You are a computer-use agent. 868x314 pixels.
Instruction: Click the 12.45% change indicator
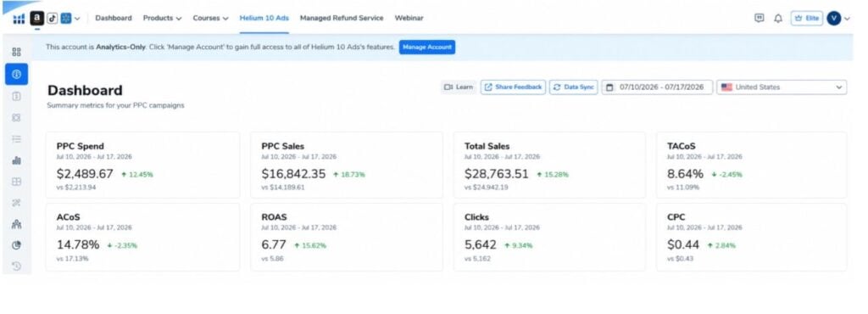(136, 175)
